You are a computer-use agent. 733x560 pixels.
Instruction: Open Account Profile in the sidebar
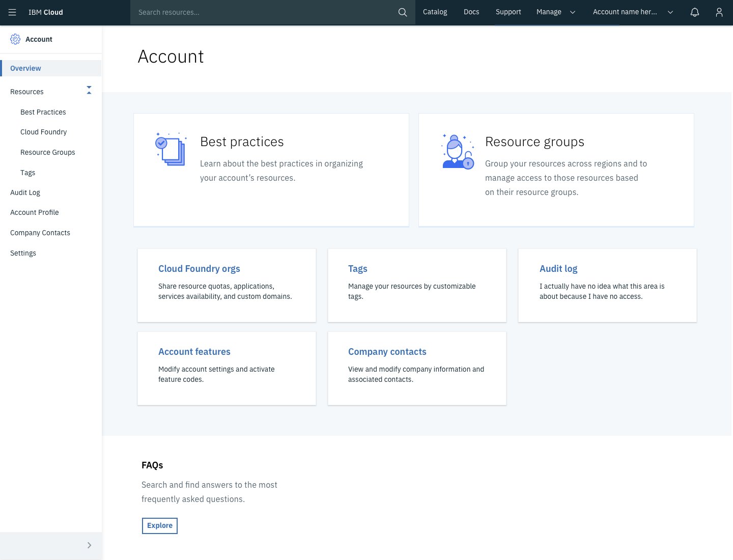point(35,212)
